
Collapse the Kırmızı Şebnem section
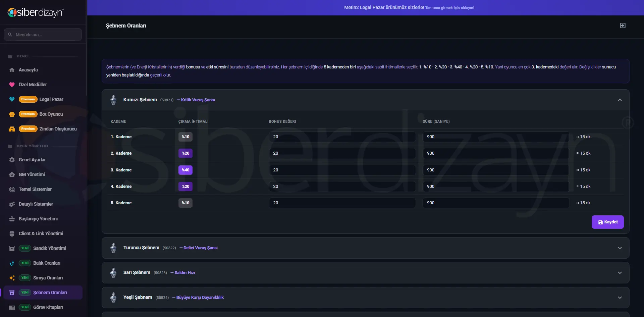tap(620, 100)
